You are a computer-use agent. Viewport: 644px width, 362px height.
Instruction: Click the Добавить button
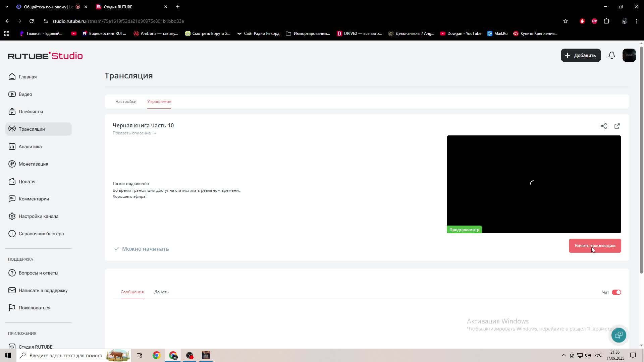pos(581,55)
